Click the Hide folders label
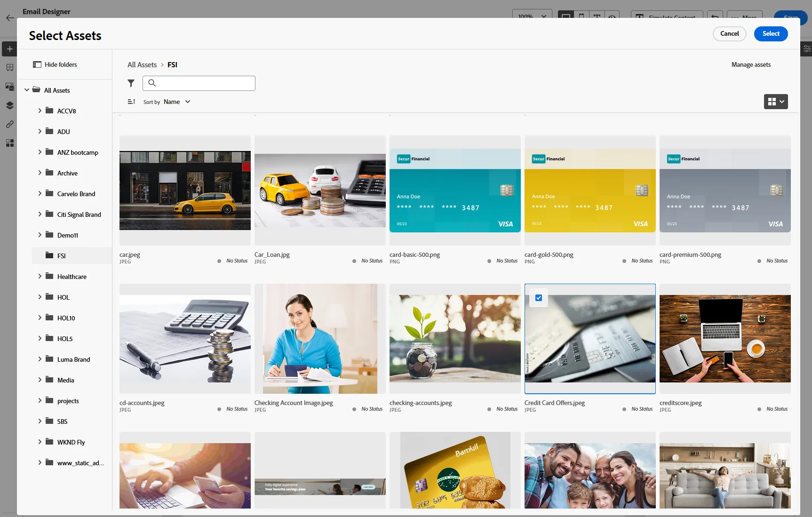 click(61, 65)
